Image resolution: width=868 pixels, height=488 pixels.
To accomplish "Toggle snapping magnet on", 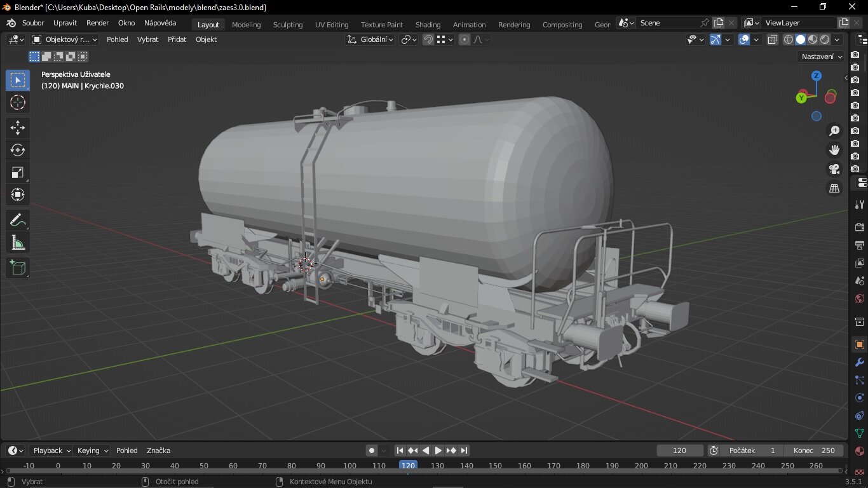I will coord(428,39).
